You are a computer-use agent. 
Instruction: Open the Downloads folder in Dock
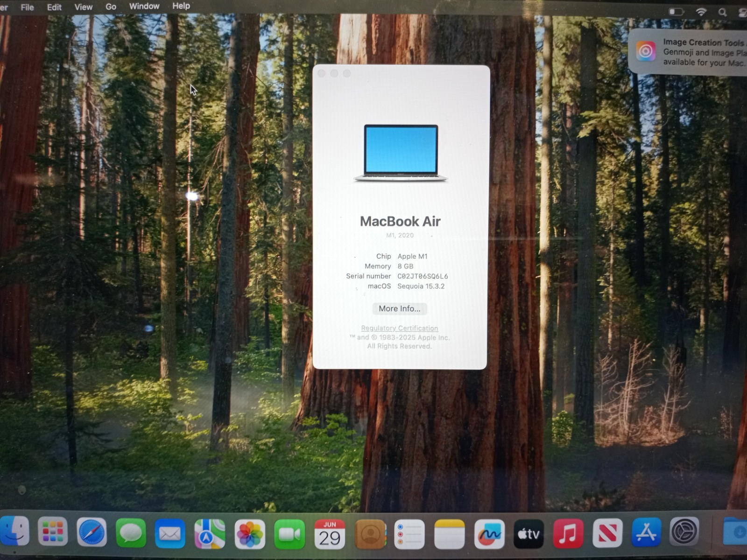tap(735, 530)
